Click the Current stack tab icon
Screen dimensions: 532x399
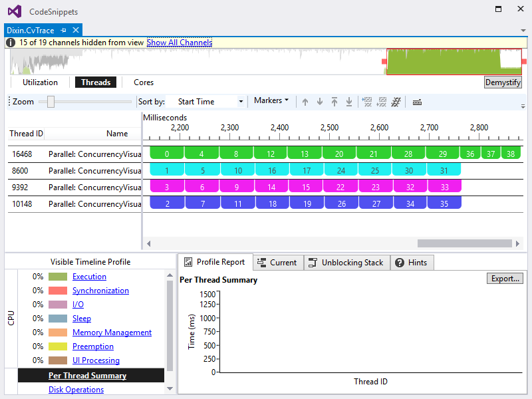(x=261, y=263)
